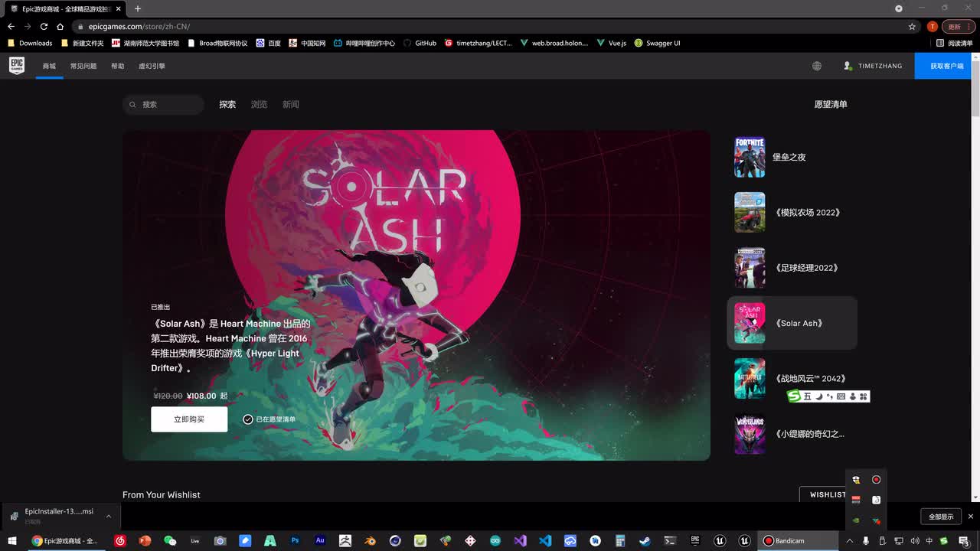Image resolution: width=980 pixels, height=551 pixels.
Task: Select 堡垒之夜 Fortnite in the carousel list
Action: (x=792, y=157)
